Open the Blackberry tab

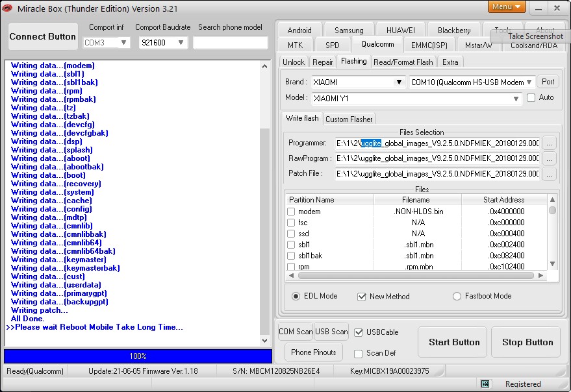(454, 31)
